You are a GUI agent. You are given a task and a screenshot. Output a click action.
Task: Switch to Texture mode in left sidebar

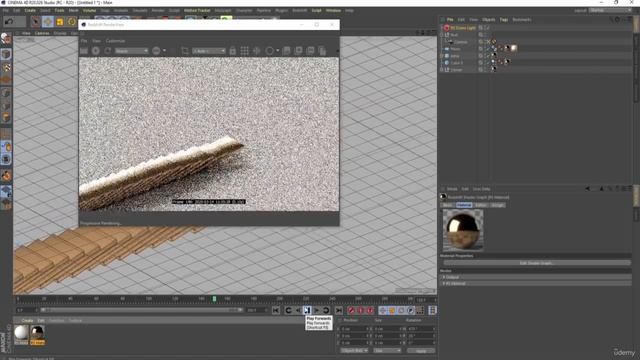coord(6,67)
